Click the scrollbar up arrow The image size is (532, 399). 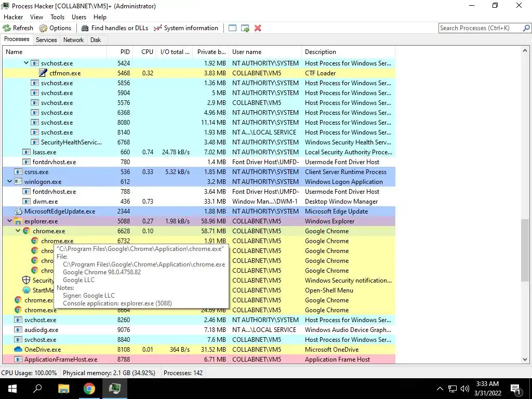click(525, 51)
